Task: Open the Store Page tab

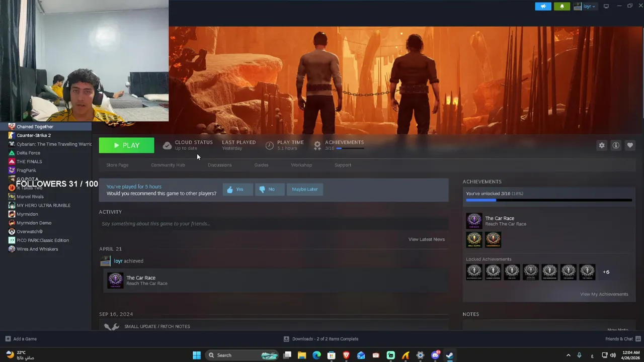Action: pos(117,165)
